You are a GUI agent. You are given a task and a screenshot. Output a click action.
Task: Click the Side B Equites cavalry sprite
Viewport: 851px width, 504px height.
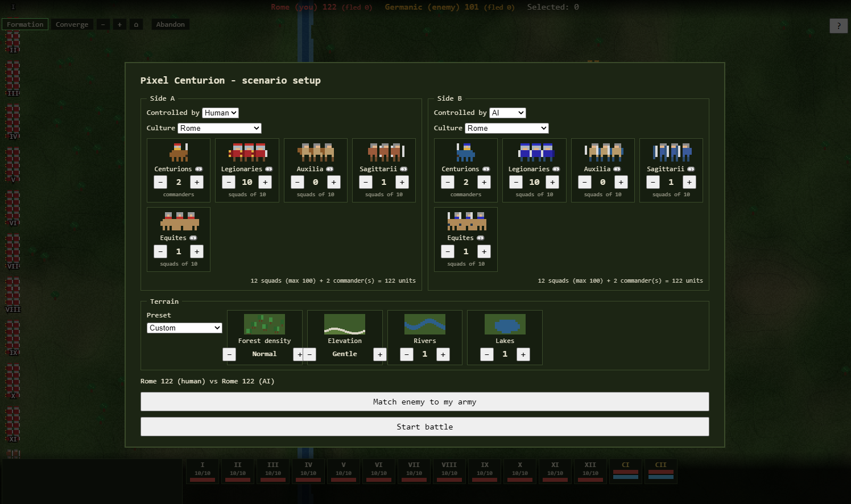(x=466, y=221)
